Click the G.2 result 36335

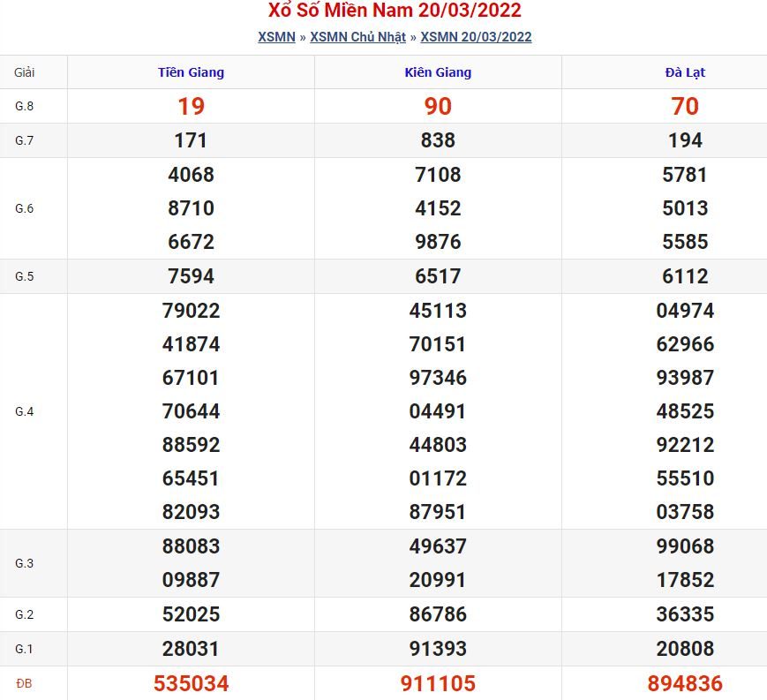[685, 614]
